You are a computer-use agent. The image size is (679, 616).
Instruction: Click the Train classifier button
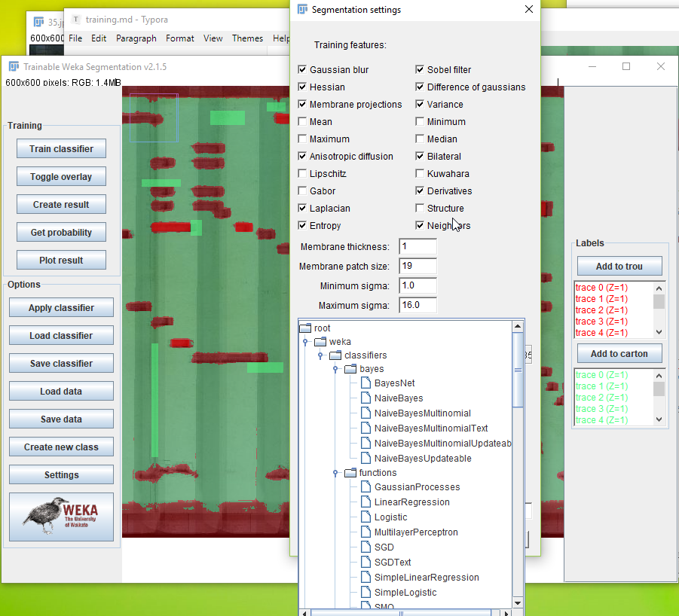click(x=61, y=149)
